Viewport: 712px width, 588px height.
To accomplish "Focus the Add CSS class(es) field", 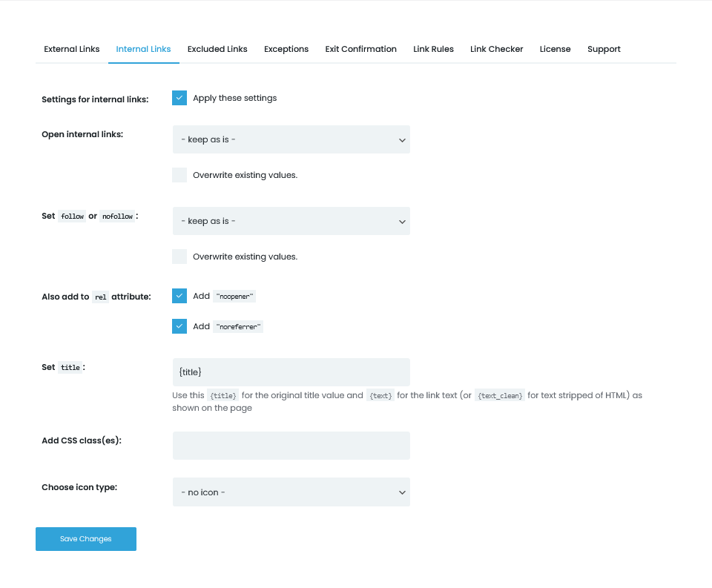I will [291, 446].
